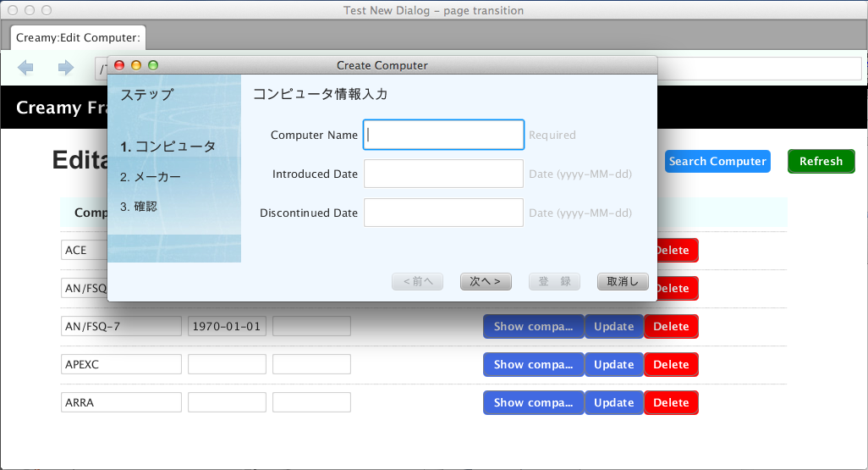Select the Creamy:Edit Computer tab
The width and height of the screenshot is (868, 470).
(x=78, y=38)
